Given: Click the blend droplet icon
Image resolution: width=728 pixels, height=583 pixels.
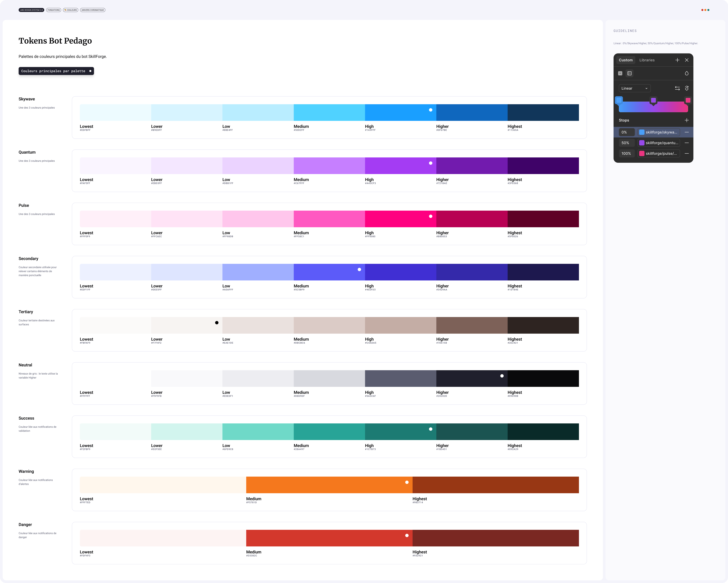Looking at the screenshot, I should 687,73.
